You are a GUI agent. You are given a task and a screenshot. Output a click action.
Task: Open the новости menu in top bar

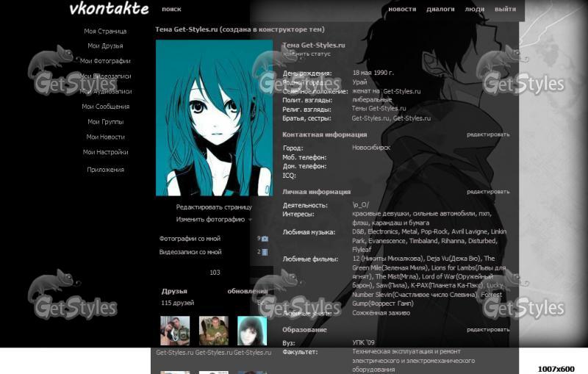[x=402, y=10]
